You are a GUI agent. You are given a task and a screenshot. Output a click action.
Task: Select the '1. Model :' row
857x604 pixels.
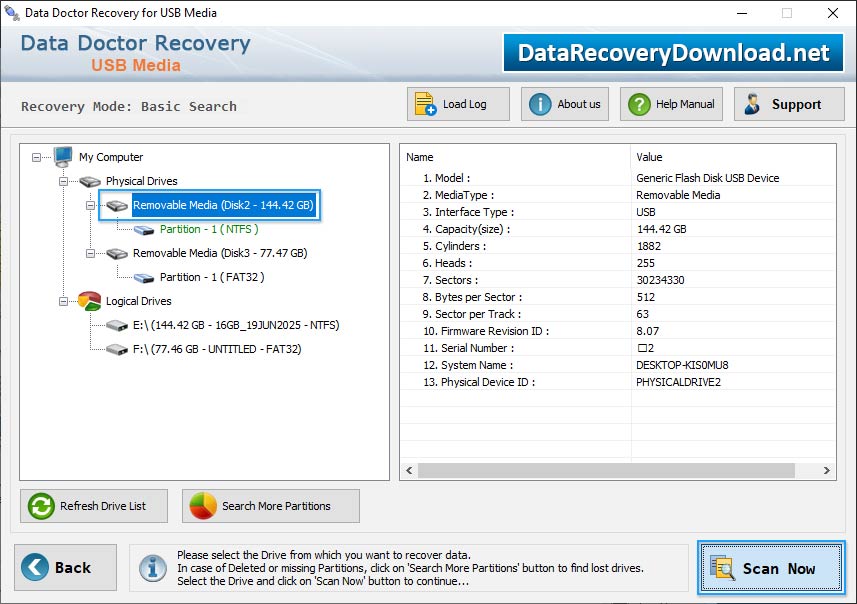pyautogui.click(x=618, y=178)
